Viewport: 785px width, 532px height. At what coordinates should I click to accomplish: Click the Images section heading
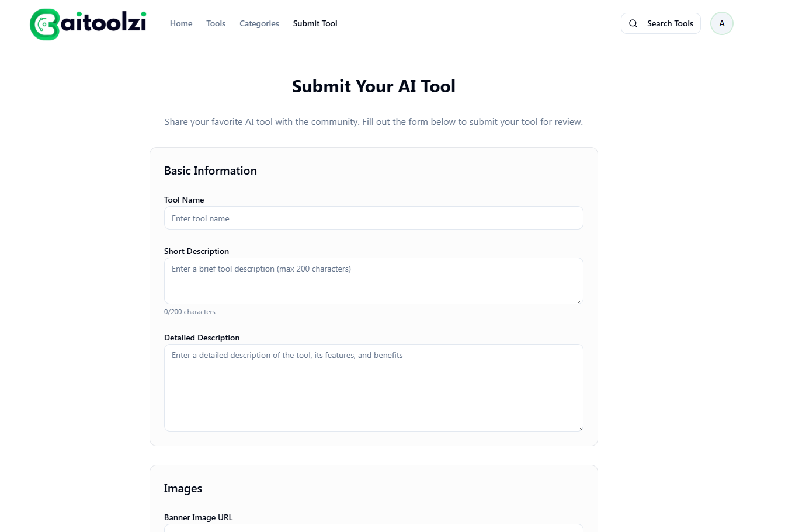(183, 488)
